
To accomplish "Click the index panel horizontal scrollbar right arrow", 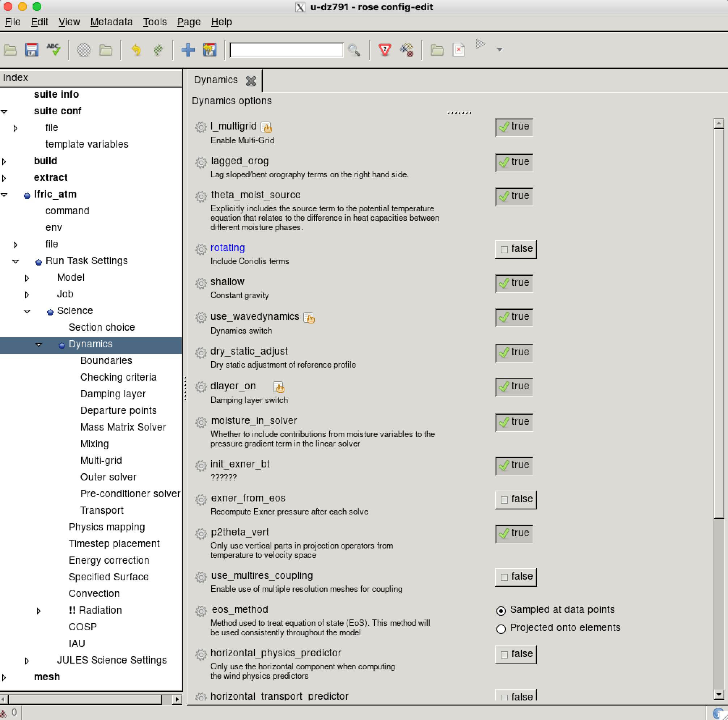I will [x=177, y=699].
